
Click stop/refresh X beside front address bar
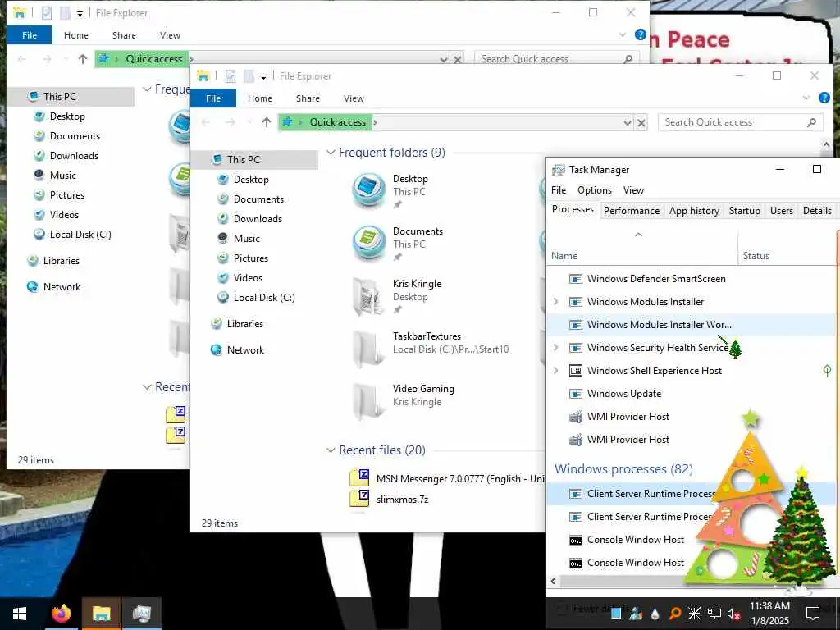(x=641, y=123)
